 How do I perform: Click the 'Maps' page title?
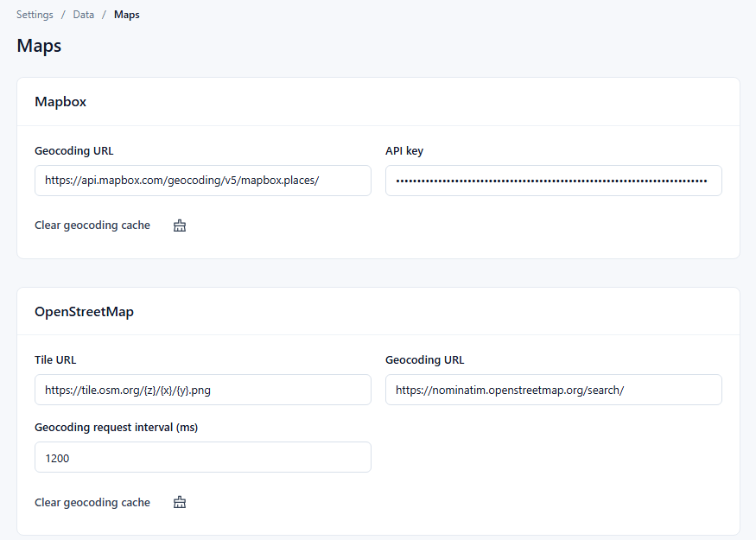point(39,46)
